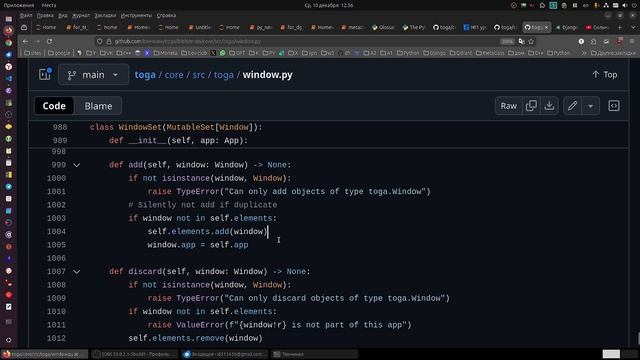This screenshot has width=640, height=360.
Task: Select line number 1012
Action: pyautogui.click(x=56, y=338)
